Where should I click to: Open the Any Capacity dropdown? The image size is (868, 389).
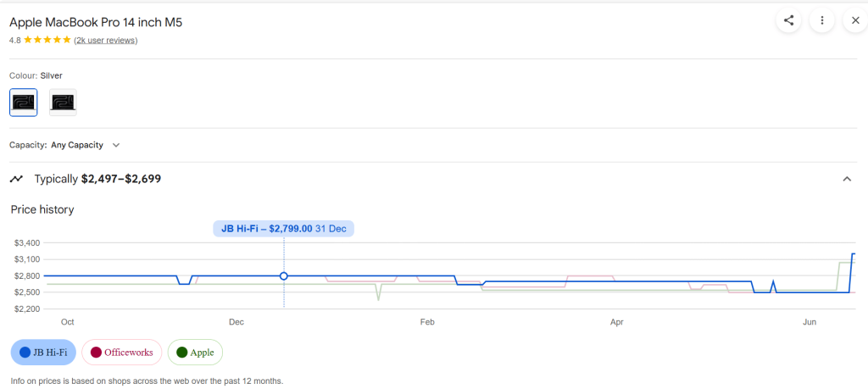click(86, 145)
